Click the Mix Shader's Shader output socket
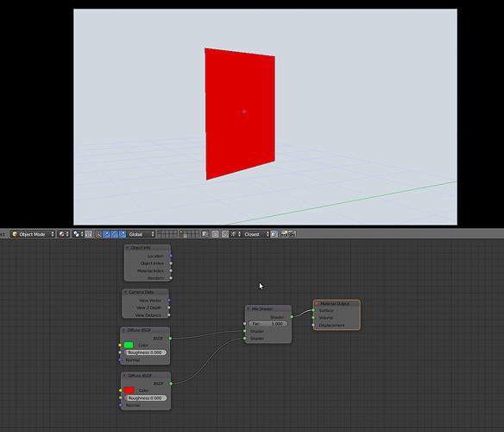 [292, 317]
